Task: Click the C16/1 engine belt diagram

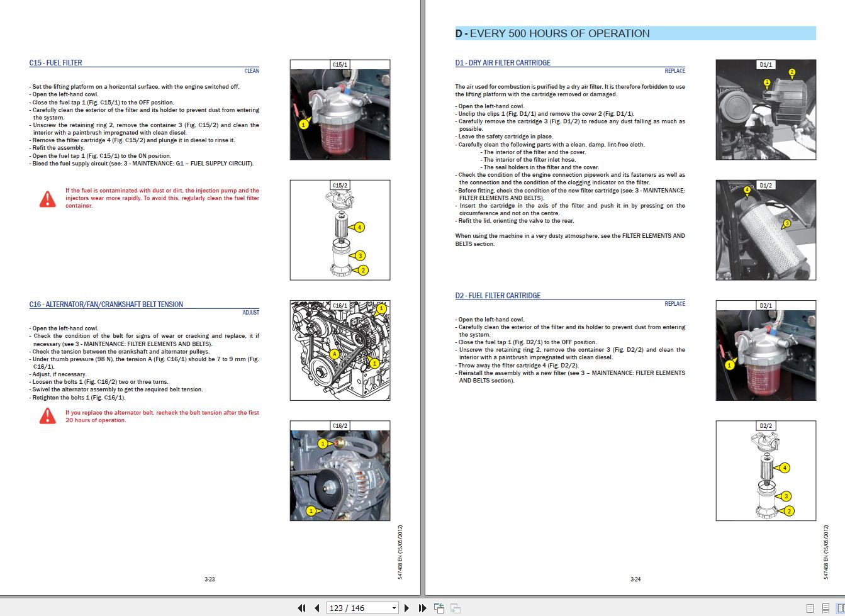Action: point(340,350)
